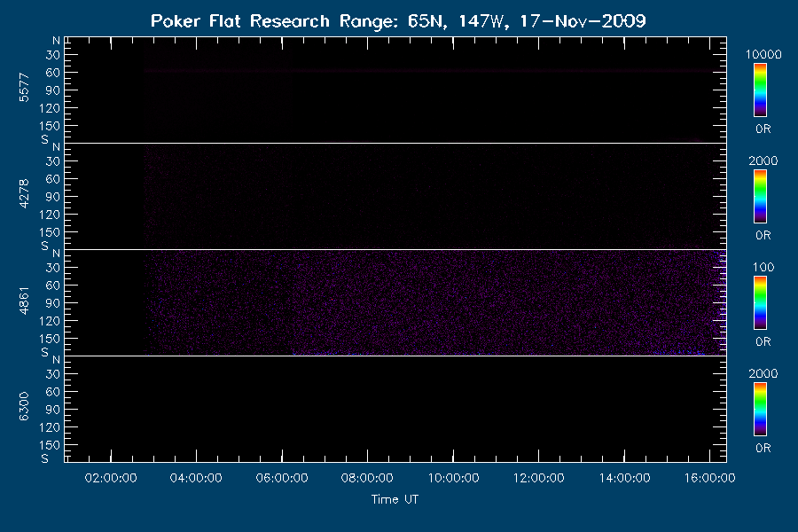Select the 5577 panel wavelength label
This screenshot has height=532, width=798.
tap(24, 88)
